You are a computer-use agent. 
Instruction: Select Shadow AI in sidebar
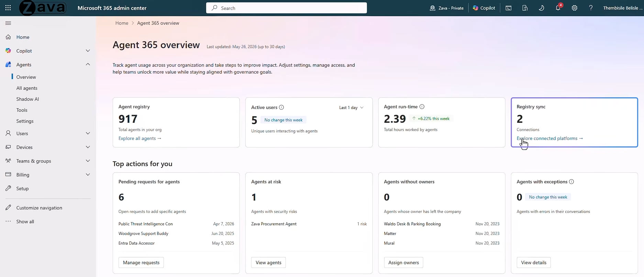(27, 99)
